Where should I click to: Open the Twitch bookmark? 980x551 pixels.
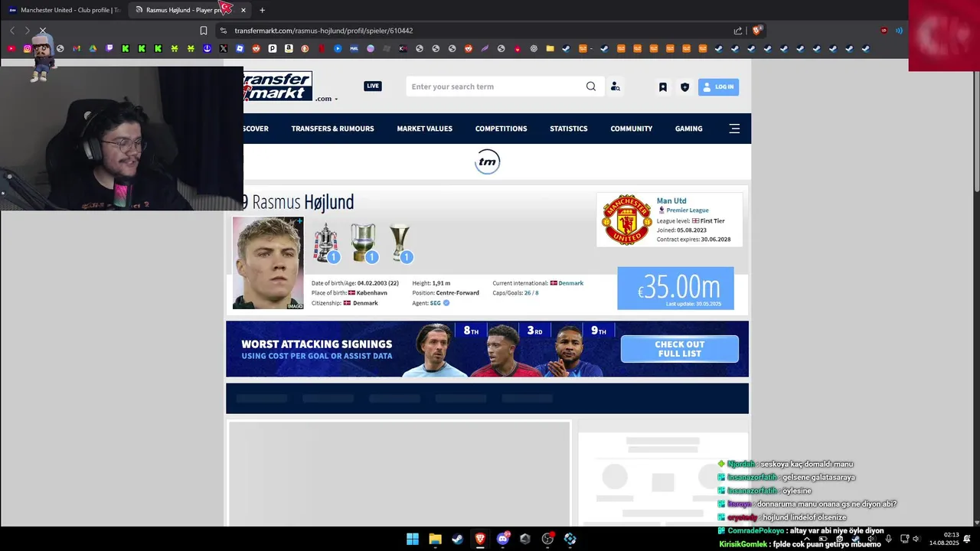(109, 48)
